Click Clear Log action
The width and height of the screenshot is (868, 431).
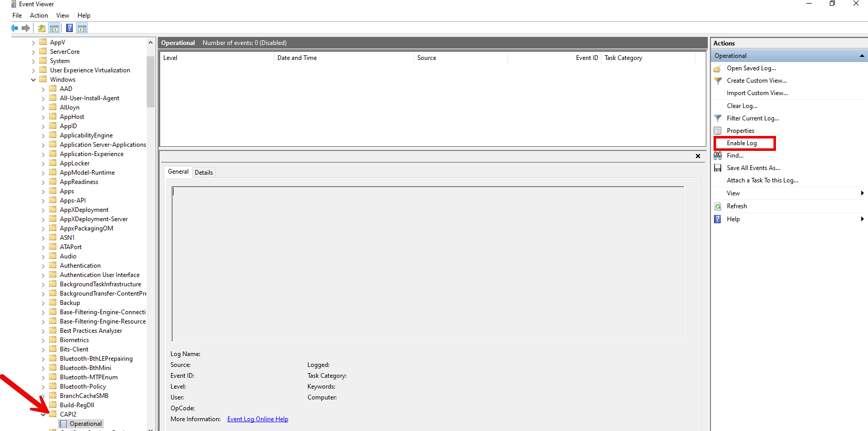742,106
